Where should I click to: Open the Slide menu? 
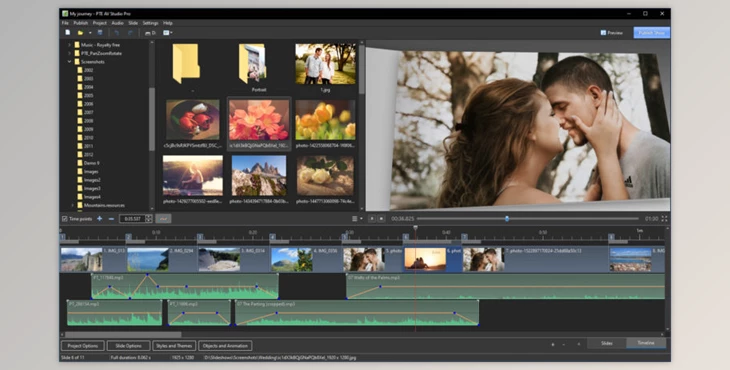click(x=133, y=23)
